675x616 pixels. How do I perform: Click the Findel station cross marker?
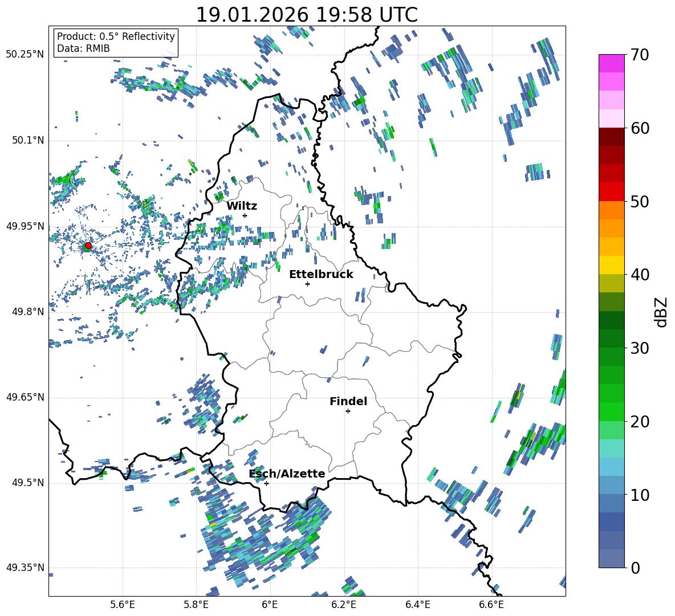pos(348,411)
